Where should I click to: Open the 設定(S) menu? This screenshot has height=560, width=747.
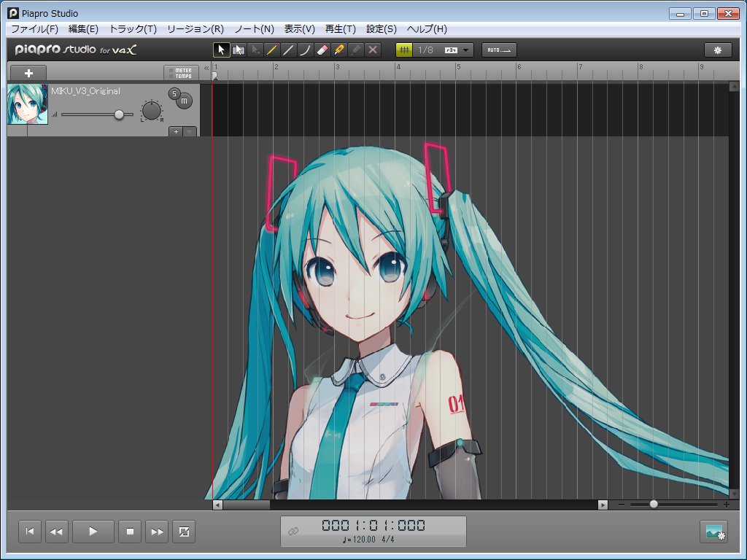coord(382,29)
